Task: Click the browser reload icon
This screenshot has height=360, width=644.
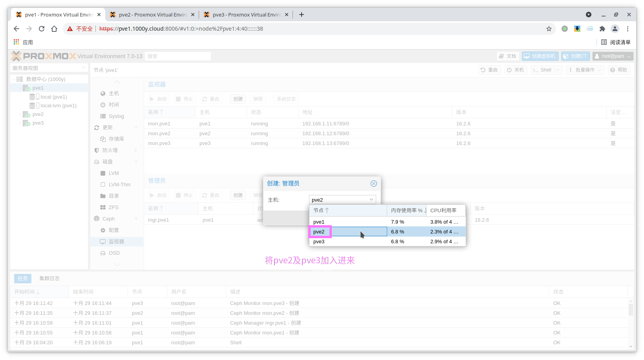Action: [42, 29]
